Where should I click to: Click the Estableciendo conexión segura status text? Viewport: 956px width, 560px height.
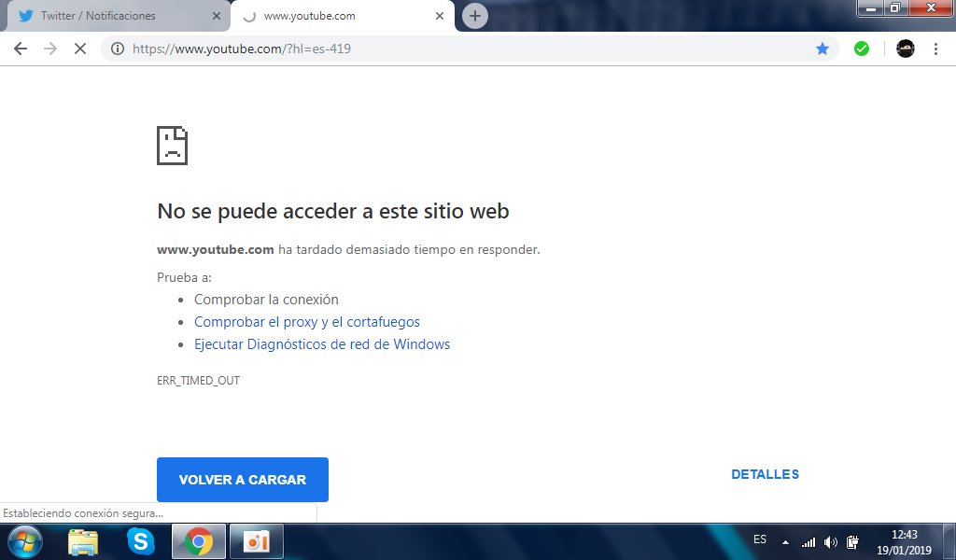click(83, 513)
